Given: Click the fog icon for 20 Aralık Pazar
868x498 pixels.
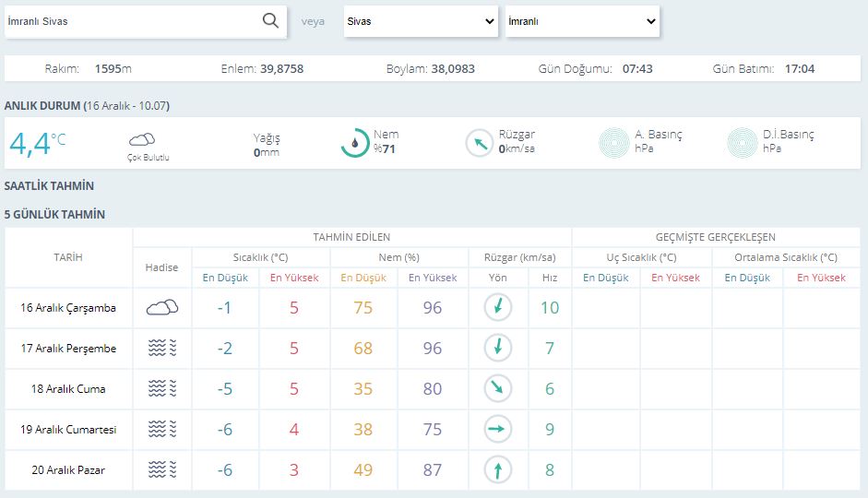Looking at the screenshot, I should (162, 469).
